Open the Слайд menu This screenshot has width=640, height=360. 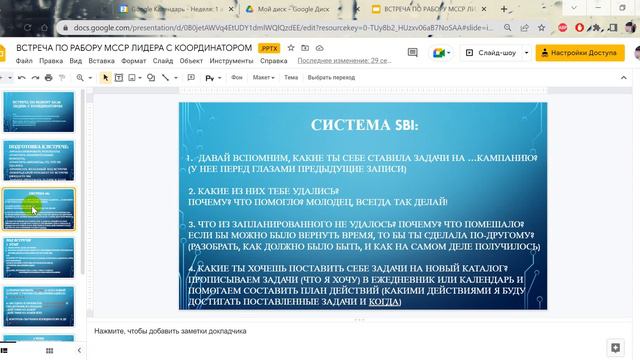[163, 61]
